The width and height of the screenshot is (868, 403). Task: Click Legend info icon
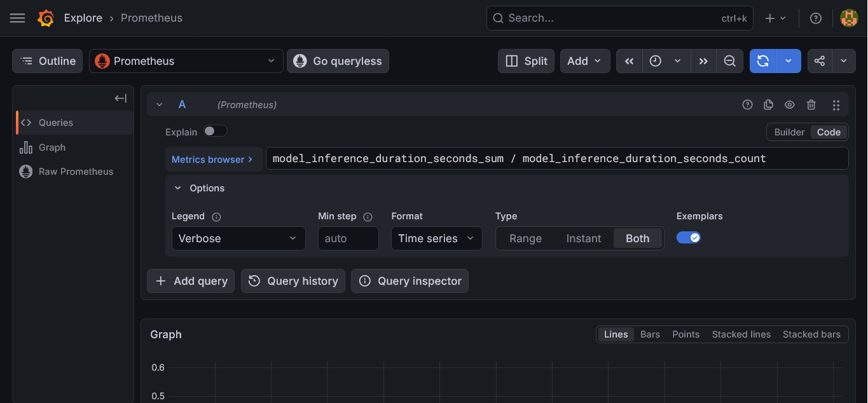pos(216,217)
